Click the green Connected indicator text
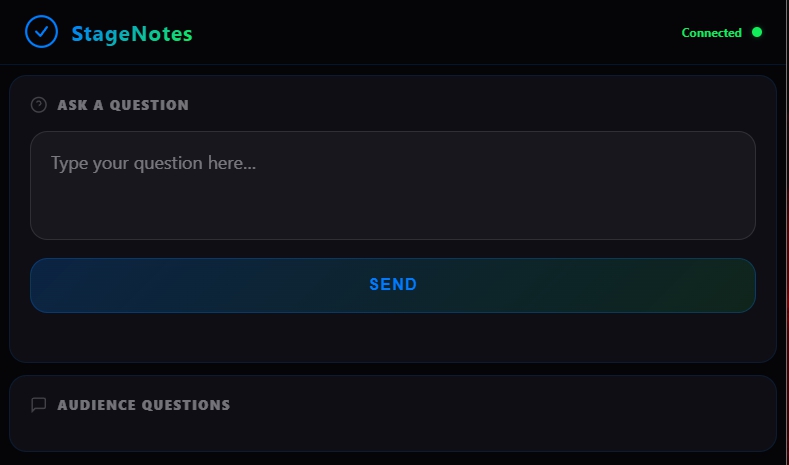 [711, 33]
